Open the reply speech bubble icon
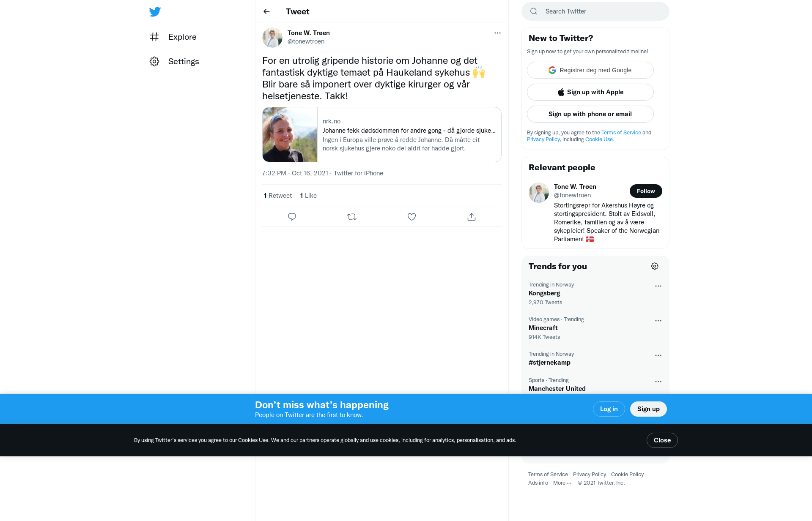 point(292,217)
